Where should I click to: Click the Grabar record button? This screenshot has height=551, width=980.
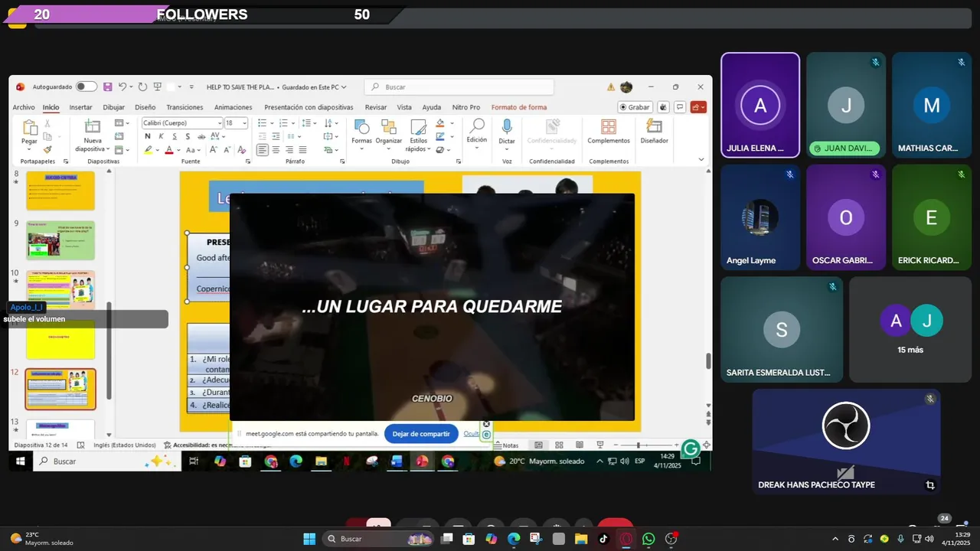(x=635, y=107)
